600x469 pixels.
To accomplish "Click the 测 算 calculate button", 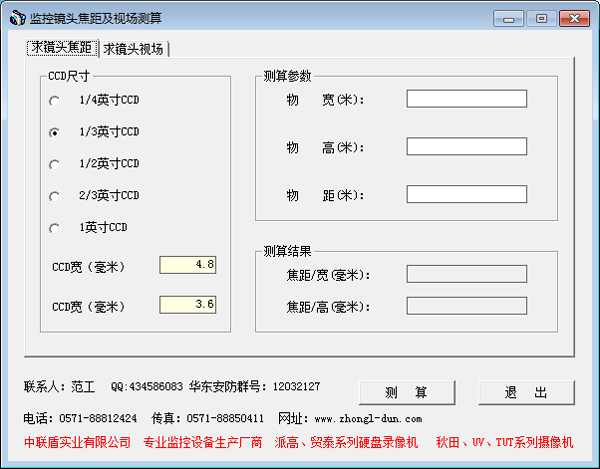I will point(407,392).
